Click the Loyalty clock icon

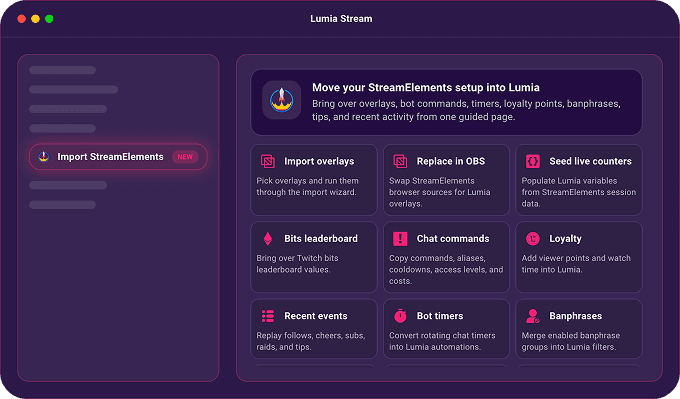[x=533, y=239]
